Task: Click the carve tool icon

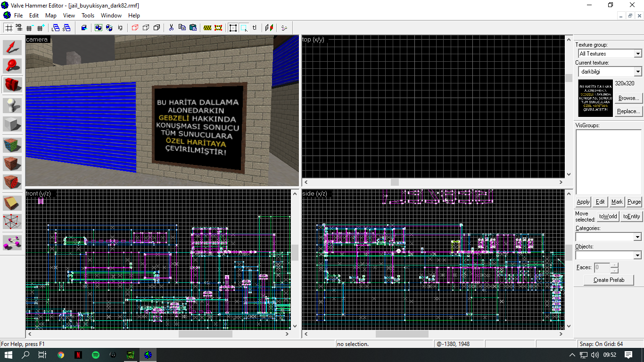Action: 84,28
